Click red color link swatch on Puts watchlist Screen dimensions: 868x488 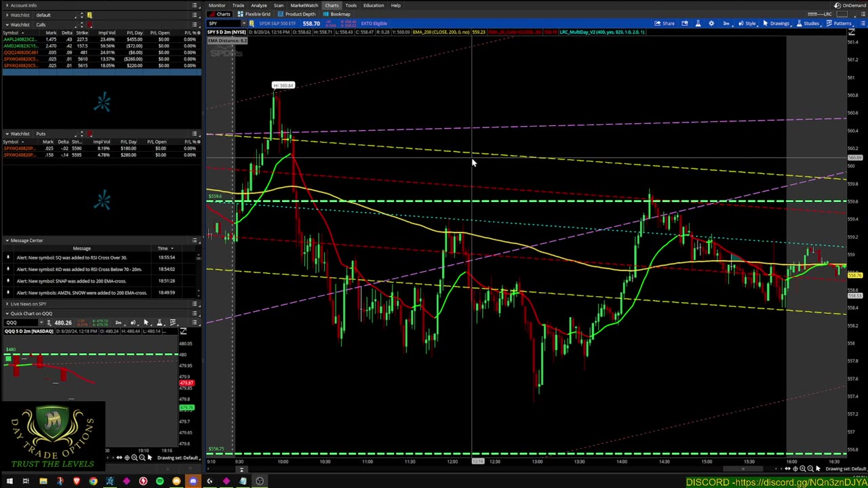coord(89,134)
